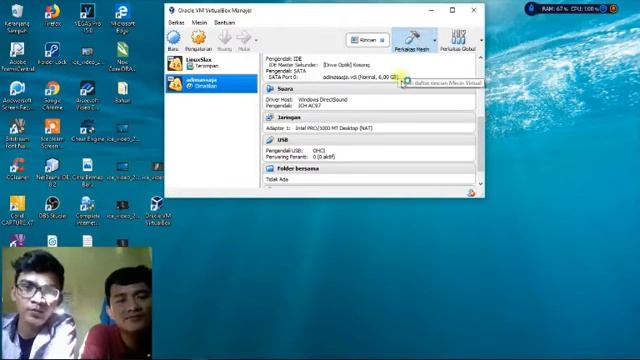Click the Baru new machine icon

point(173,38)
